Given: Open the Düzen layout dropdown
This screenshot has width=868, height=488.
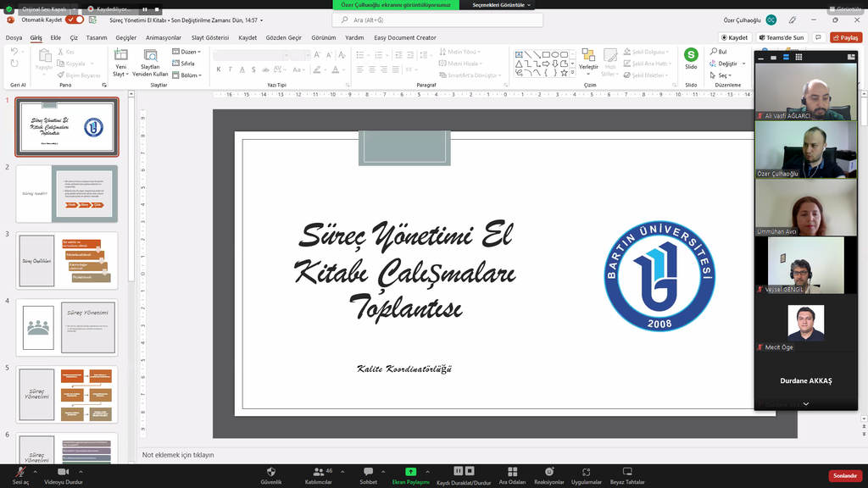Looking at the screenshot, I should tap(186, 52).
